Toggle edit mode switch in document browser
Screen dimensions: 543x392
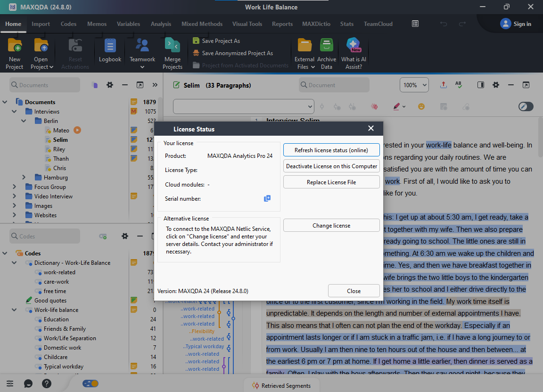(526, 106)
